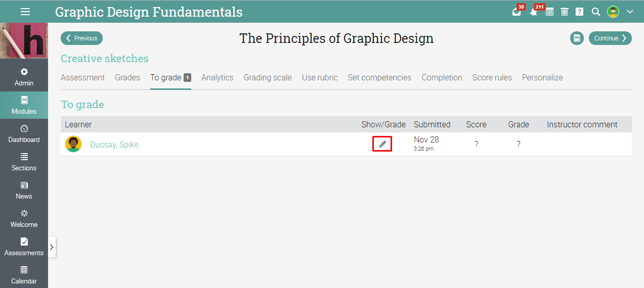644x288 pixels.
Task: Open the notifications bell icon
Action: pyautogui.click(x=533, y=12)
